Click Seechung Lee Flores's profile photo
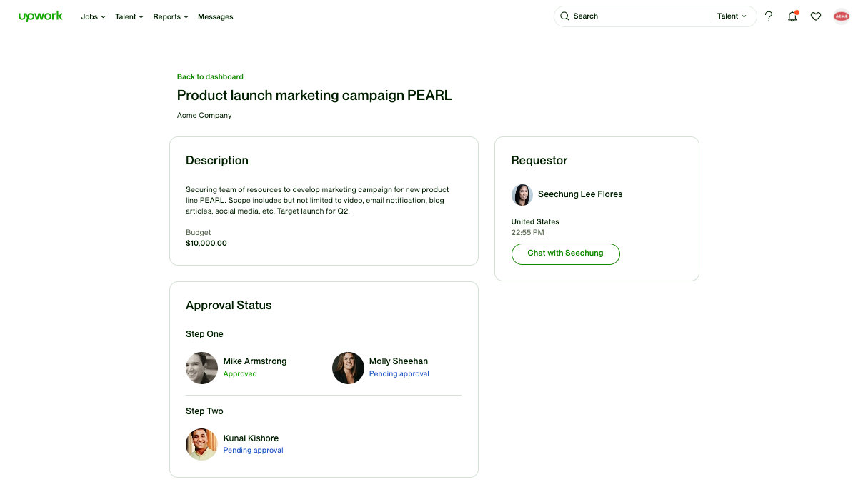This screenshot has height=492, width=868. click(522, 195)
